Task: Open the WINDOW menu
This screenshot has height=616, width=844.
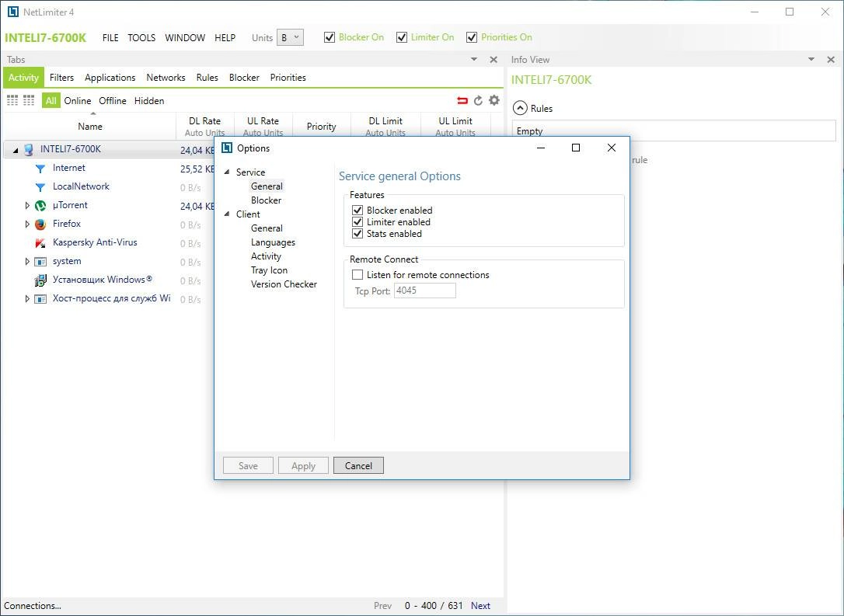Action: (x=185, y=37)
